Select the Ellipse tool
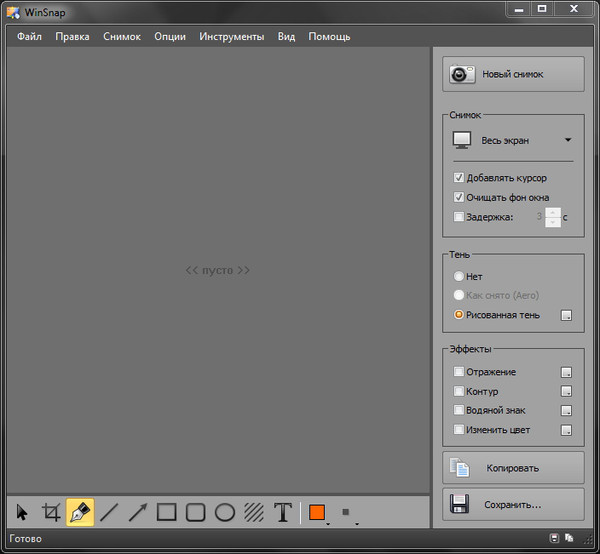The height and width of the screenshot is (554, 600). pos(225,513)
